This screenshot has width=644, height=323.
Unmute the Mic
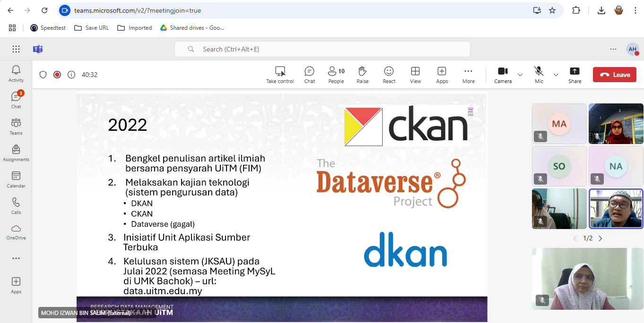[x=539, y=75]
